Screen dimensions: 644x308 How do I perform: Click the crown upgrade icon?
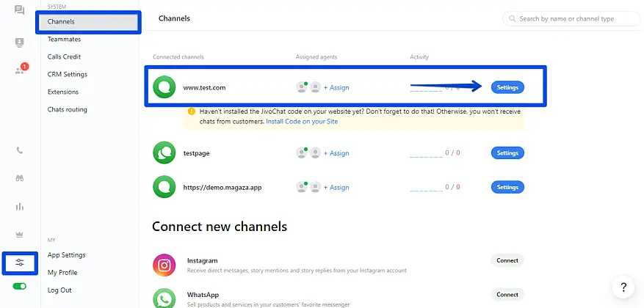tap(20, 235)
